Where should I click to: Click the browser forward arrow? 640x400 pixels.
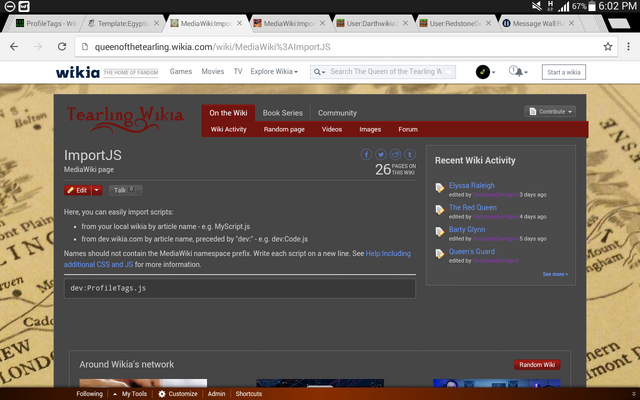[38, 47]
